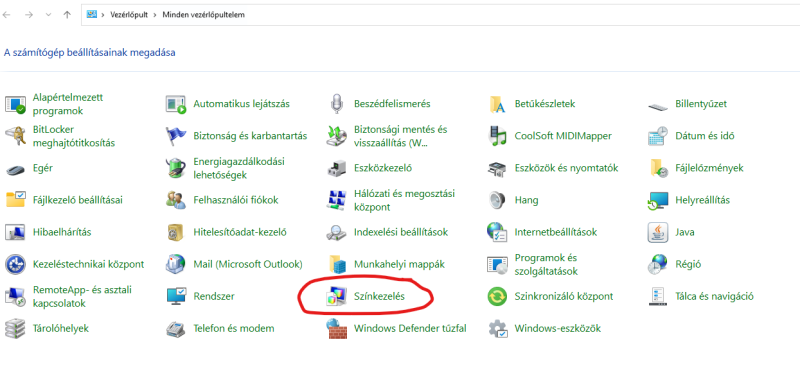Open the Alapértelmezett programok icon
This screenshot has height=385, width=800.
(x=15, y=104)
